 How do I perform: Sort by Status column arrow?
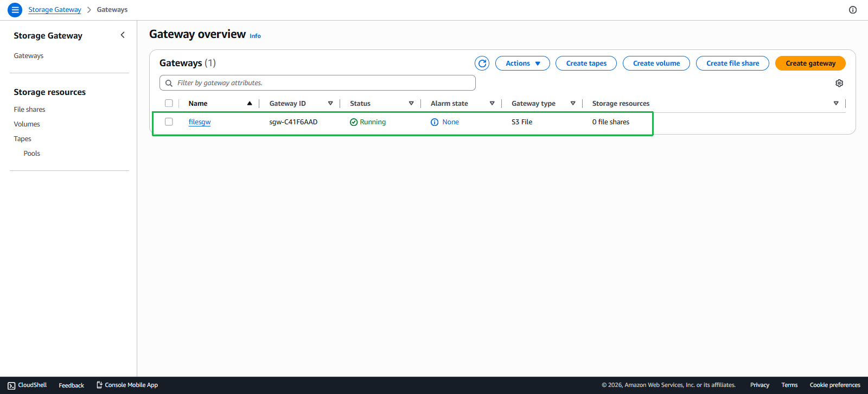click(x=411, y=103)
